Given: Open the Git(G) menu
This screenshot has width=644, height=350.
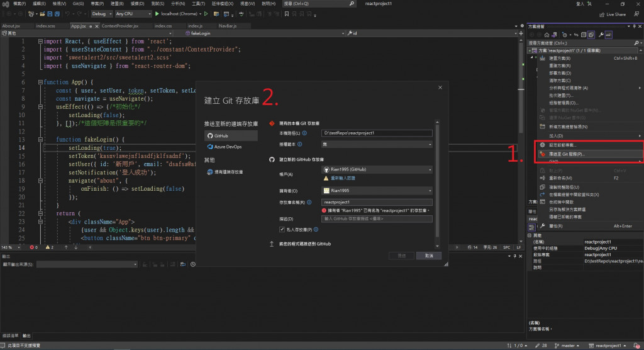Looking at the screenshot, I should coord(78,3).
